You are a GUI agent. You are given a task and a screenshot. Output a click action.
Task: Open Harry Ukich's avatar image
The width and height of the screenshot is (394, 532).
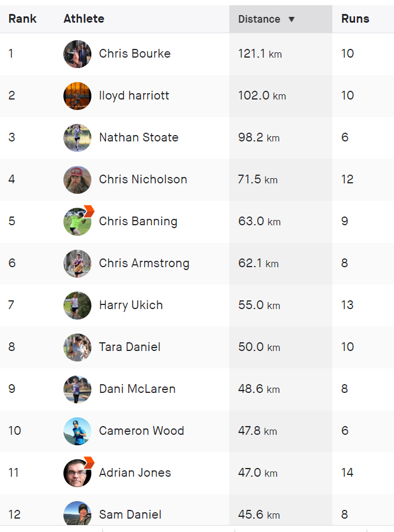click(x=77, y=306)
